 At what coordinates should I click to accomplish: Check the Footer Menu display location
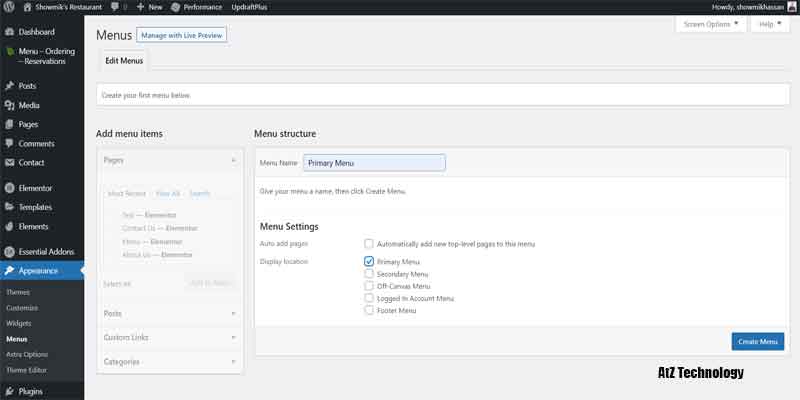click(369, 310)
